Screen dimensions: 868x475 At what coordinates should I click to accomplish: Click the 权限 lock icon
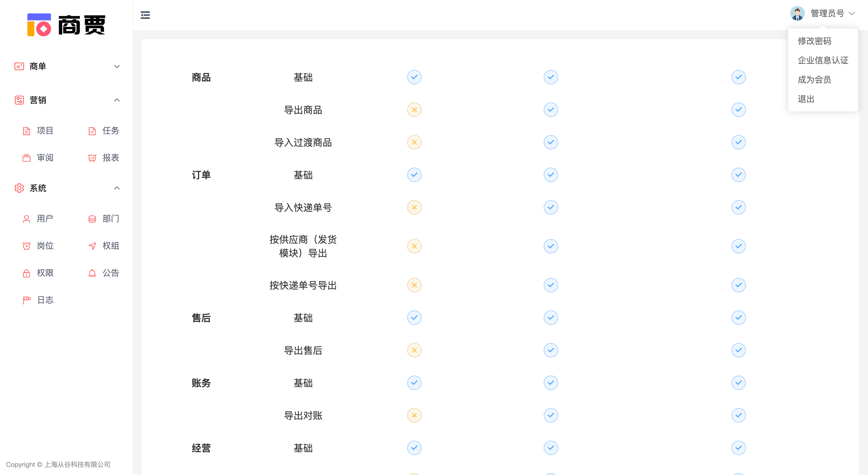27,273
